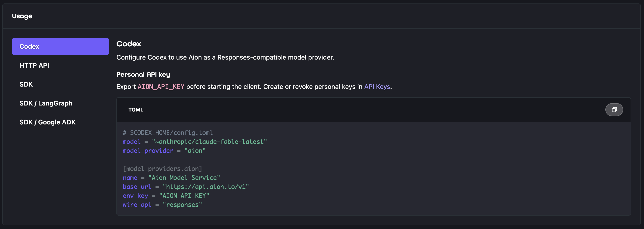Select the Codex tab in sidebar
Image resolution: width=644 pixels, height=229 pixels.
pos(60,46)
